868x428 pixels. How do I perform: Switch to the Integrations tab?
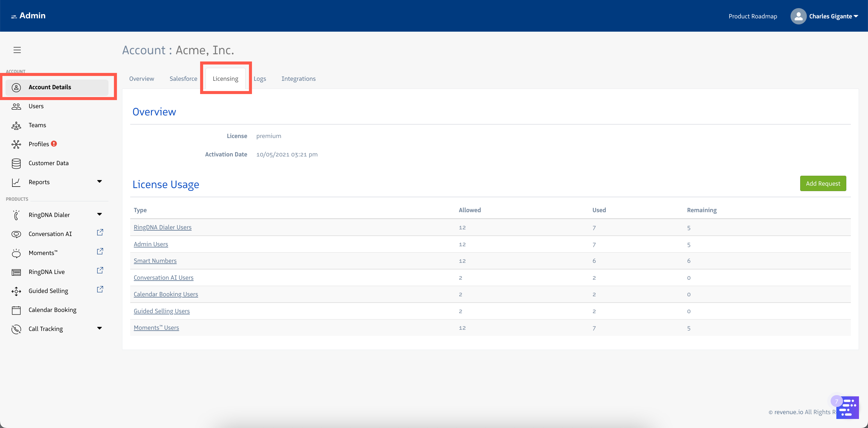pyautogui.click(x=299, y=79)
